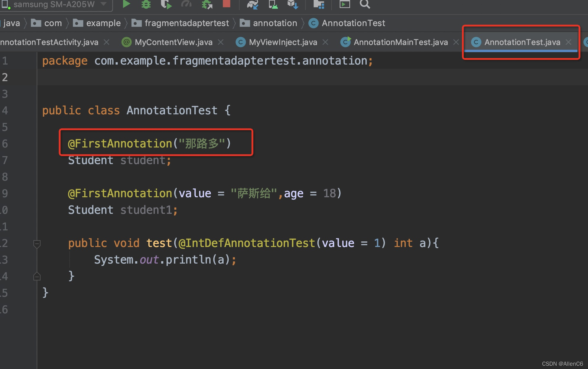The height and width of the screenshot is (369, 588).
Task: Open samsung SM-A205W device dropdown
Action: tap(56, 4)
